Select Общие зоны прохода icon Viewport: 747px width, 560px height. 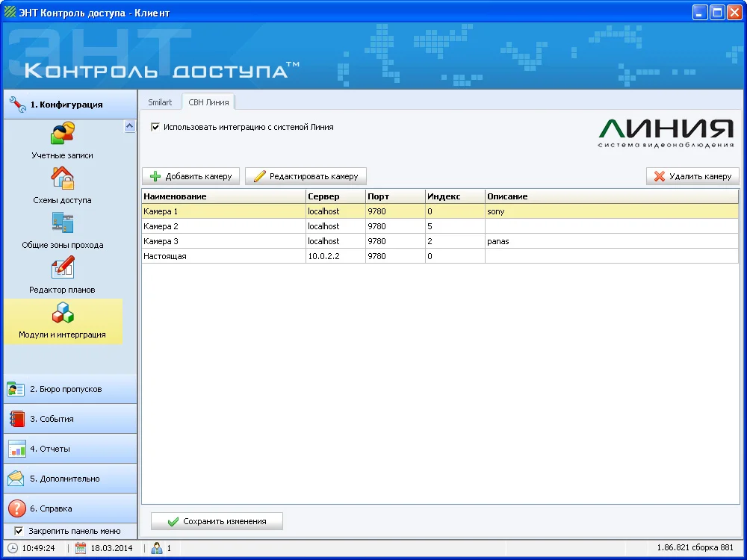pos(62,223)
